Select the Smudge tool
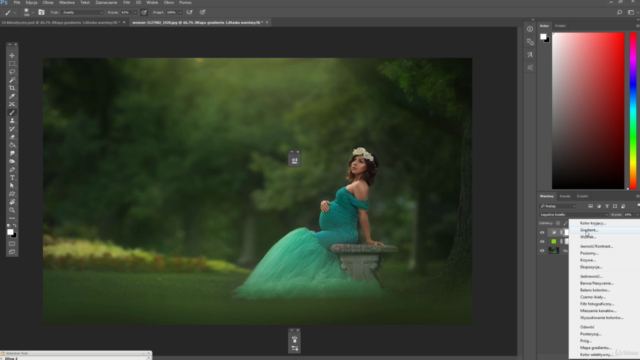The image size is (640, 360). click(x=12, y=153)
